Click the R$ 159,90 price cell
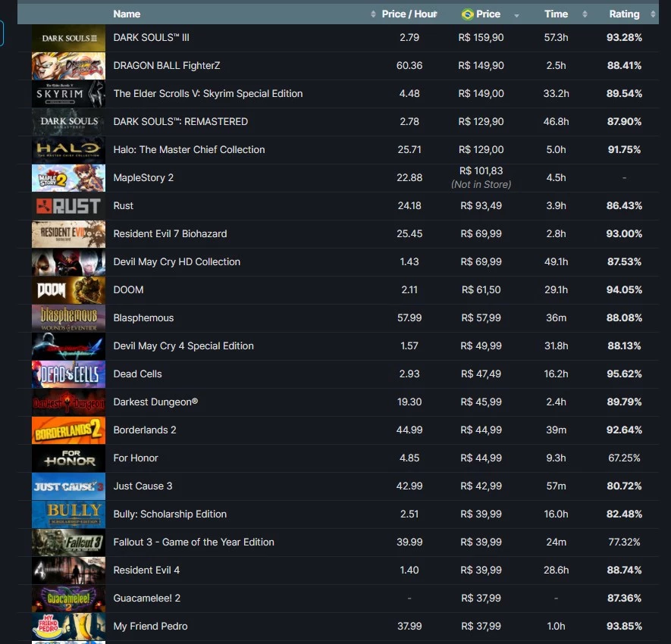Screen dimensions: 671x644 481,38
